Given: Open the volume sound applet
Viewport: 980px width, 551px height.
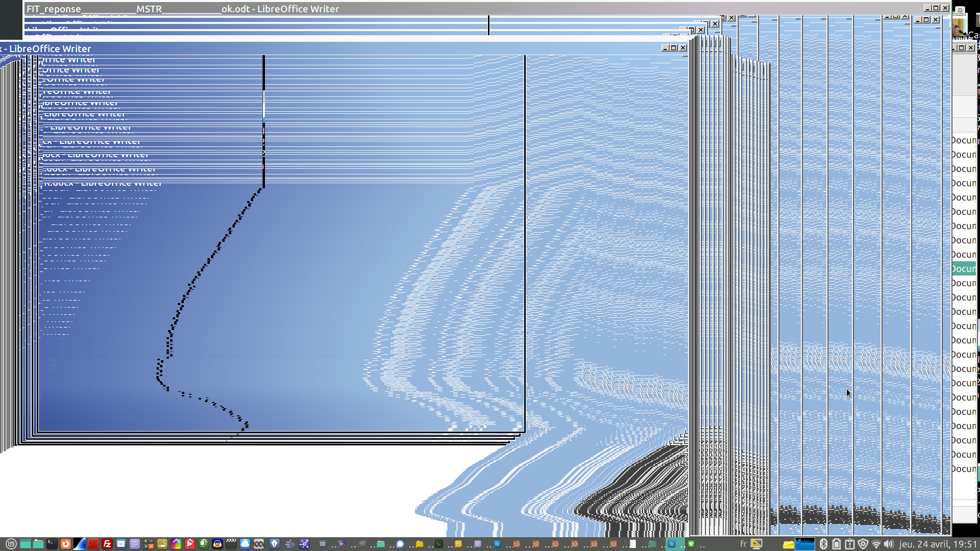Looking at the screenshot, I should 889,544.
